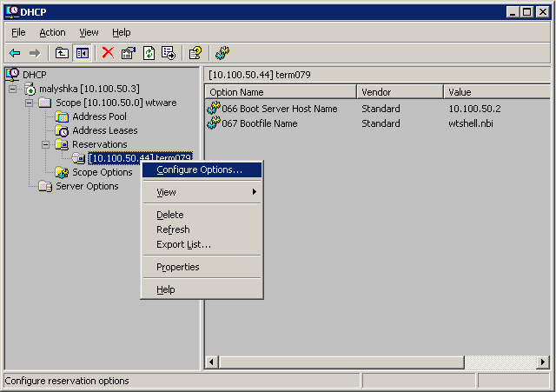556x392 pixels.
Task: Click the Back arrow toolbar icon
Action: [15, 53]
